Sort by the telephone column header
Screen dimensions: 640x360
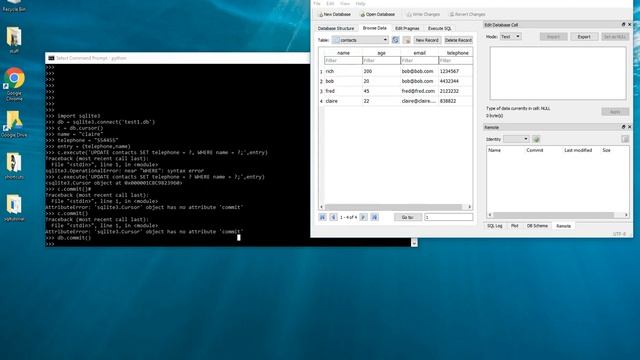tap(456, 53)
